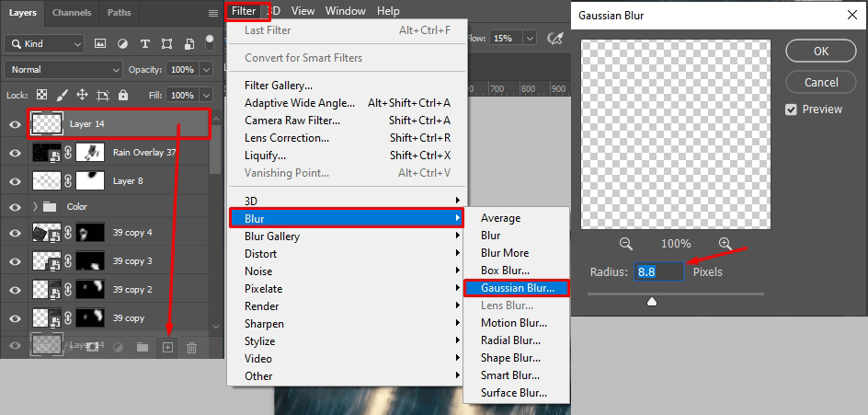Click the Create new layer plus icon
This screenshot has width=868, height=415.
click(167, 348)
